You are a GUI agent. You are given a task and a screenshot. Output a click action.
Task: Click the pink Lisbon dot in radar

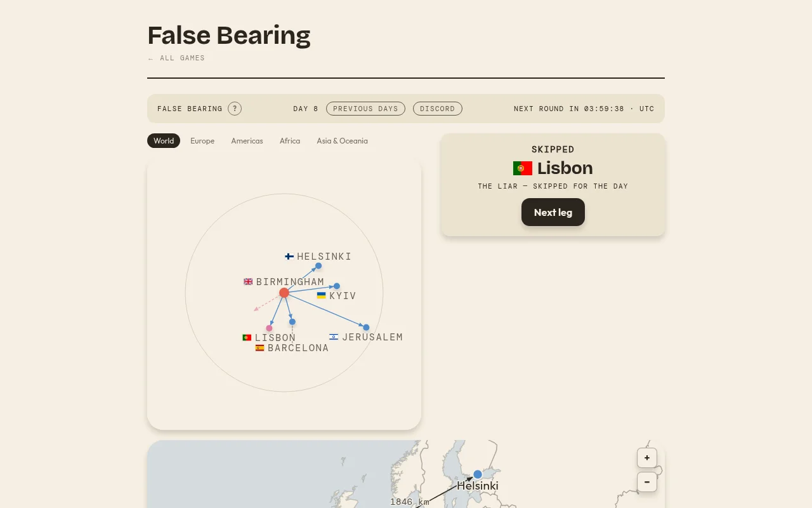point(269,328)
